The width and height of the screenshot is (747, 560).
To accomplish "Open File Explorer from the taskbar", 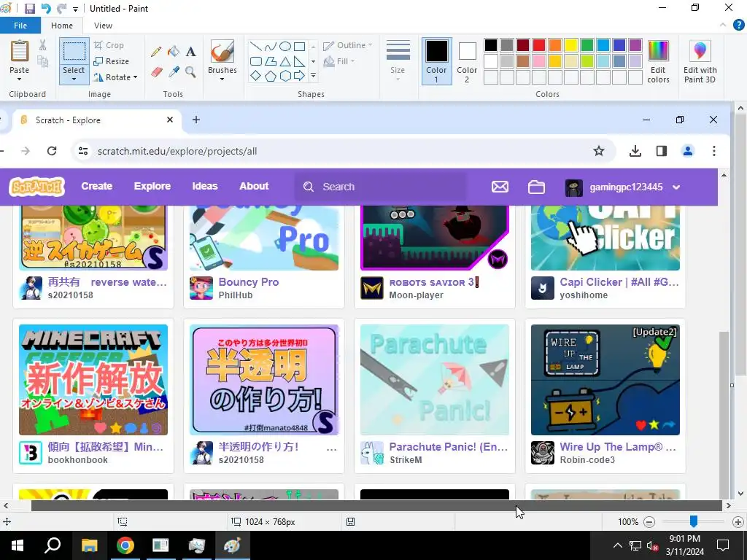I will pos(89,545).
